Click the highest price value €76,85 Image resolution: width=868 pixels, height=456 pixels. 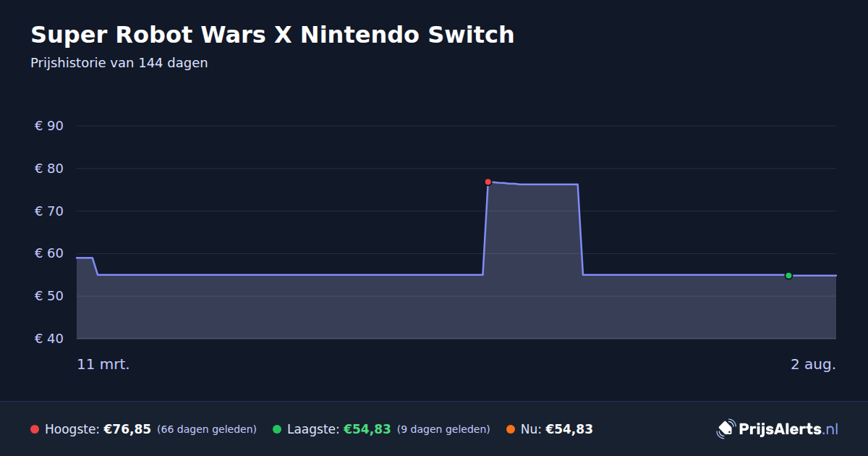[x=127, y=429]
